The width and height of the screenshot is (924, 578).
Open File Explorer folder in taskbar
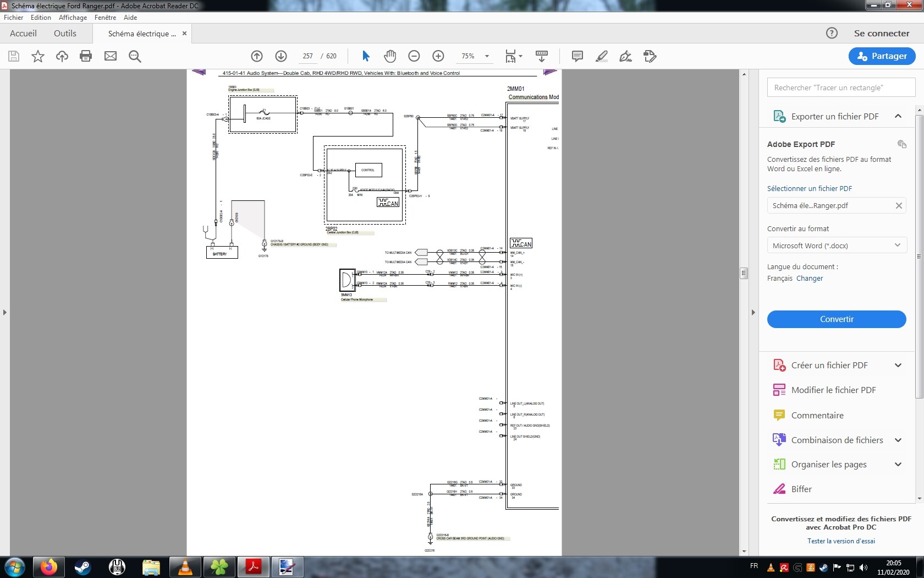pos(151,567)
